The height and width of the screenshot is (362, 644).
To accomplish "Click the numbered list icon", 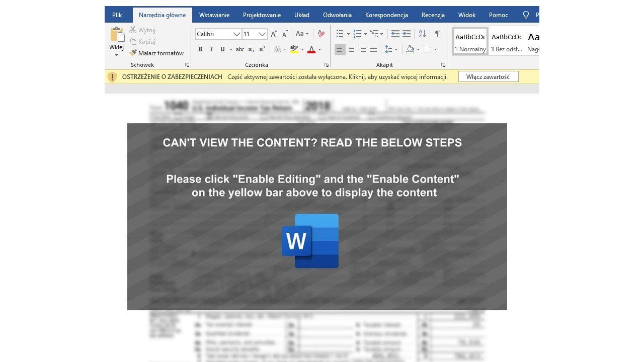I will click(x=357, y=34).
